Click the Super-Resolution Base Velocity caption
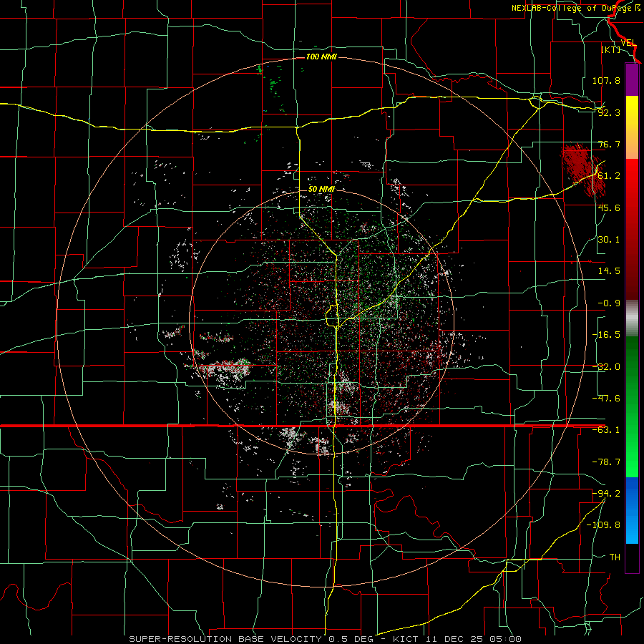 (x=326, y=639)
